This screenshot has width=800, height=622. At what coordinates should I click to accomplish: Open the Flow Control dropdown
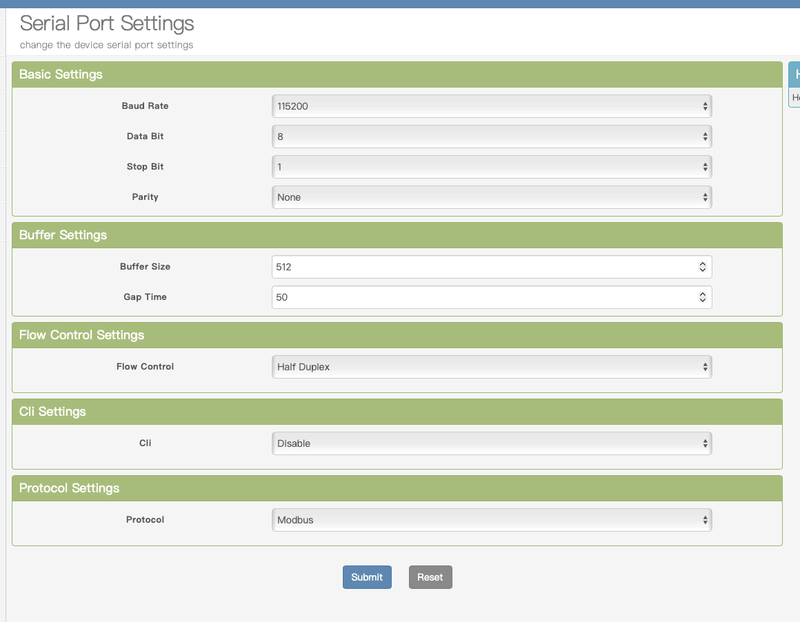coord(491,367)
